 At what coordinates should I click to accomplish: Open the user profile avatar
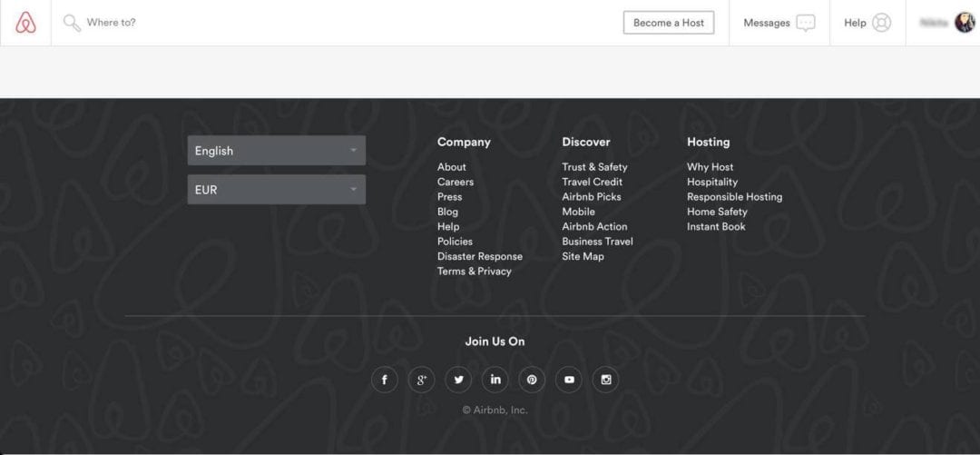point(965,23)
